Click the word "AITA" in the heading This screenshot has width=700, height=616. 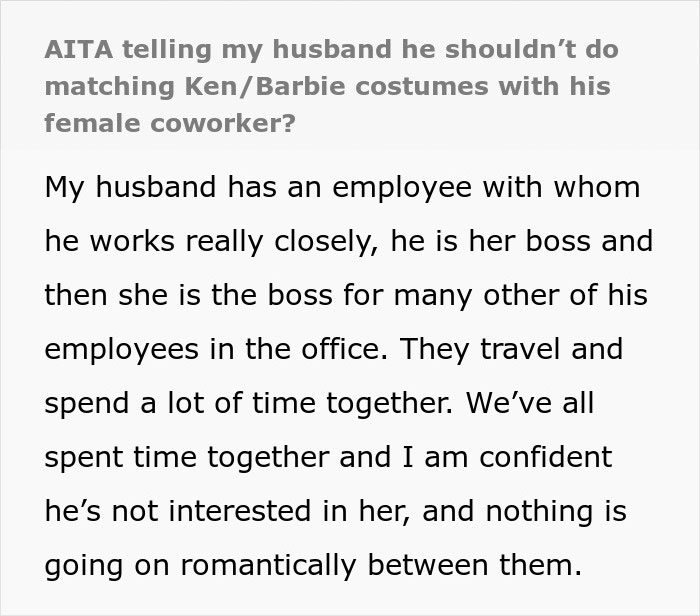pos(79,49)
